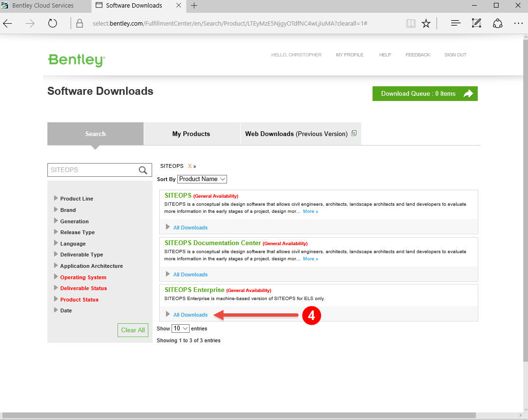The image size is (528, 420).
Task: Open FEEDBACK in header menu
Action: tap(418, 55)
